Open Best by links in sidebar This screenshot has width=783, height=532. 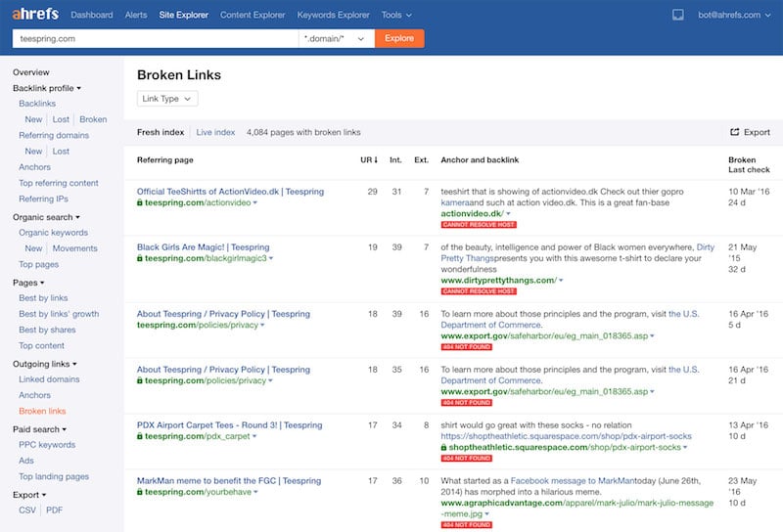pyautogui.click(x=43, y=298)
